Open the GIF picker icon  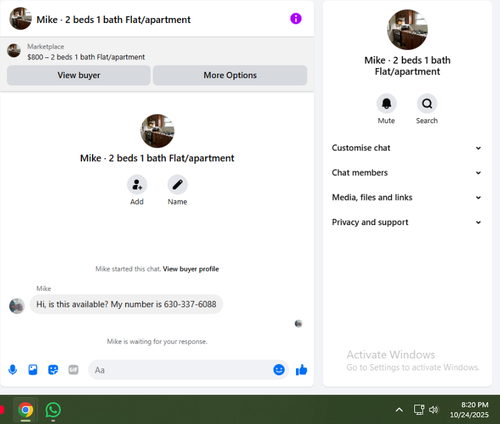click(x=73, y=370)
